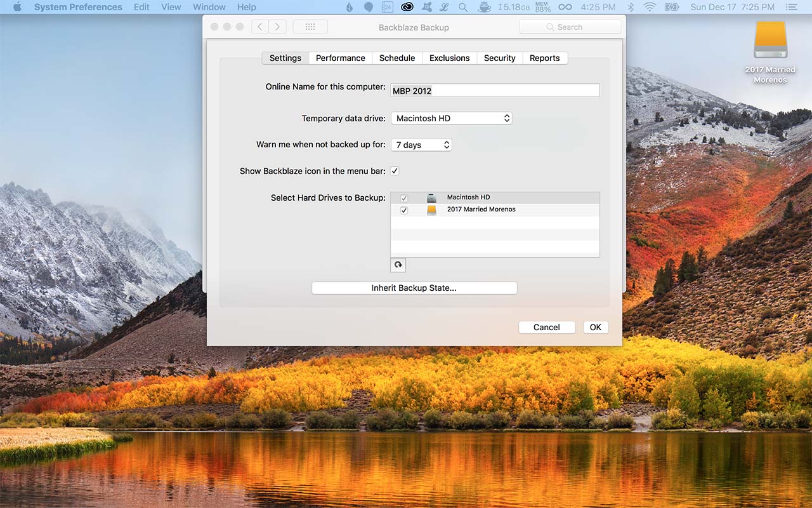Click the coffee cup menu bar icon
This screenshot has width=812, height=508.
point(484,7)
